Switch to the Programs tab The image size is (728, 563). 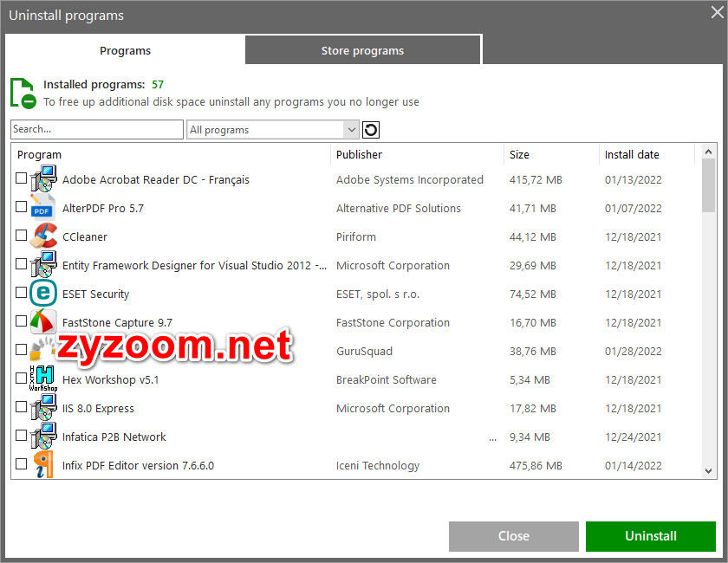[x=126, y=50]
